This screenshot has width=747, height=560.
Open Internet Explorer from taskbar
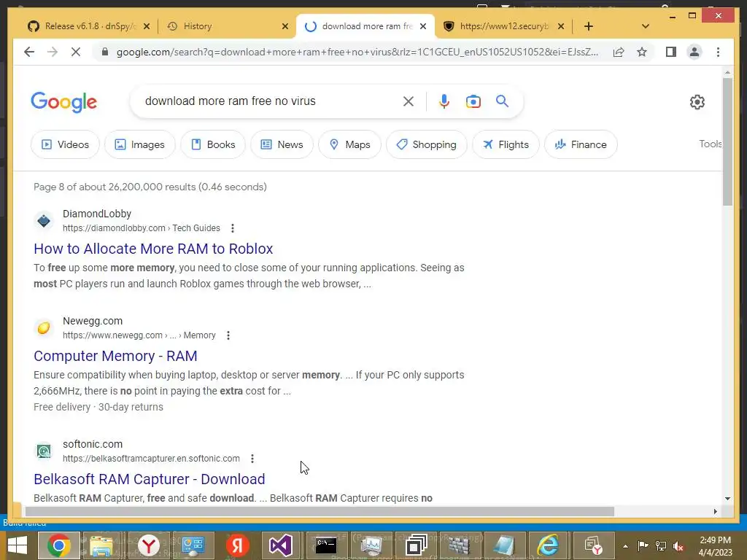(548, 545)
